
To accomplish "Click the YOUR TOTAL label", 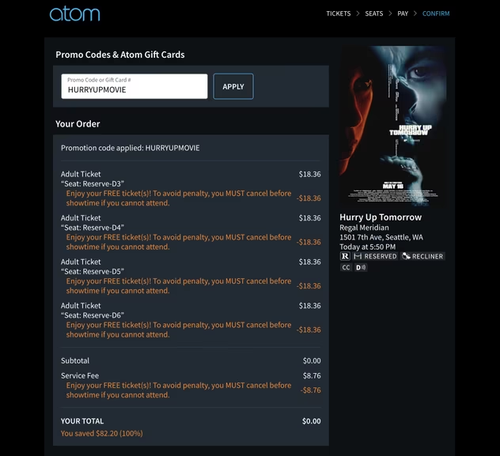I will pyautogui.click(x=82, y=421).
